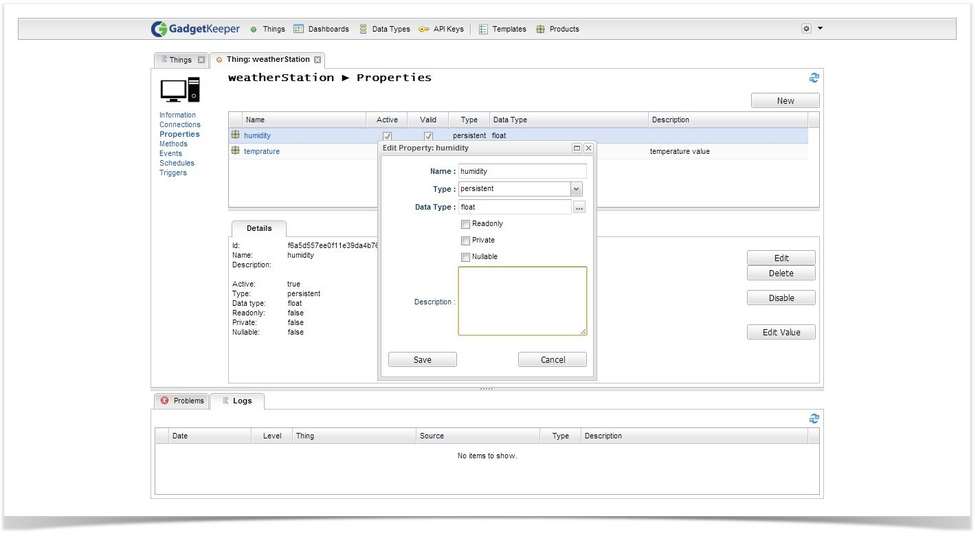Click the Data Type float field

click(515, 207)
